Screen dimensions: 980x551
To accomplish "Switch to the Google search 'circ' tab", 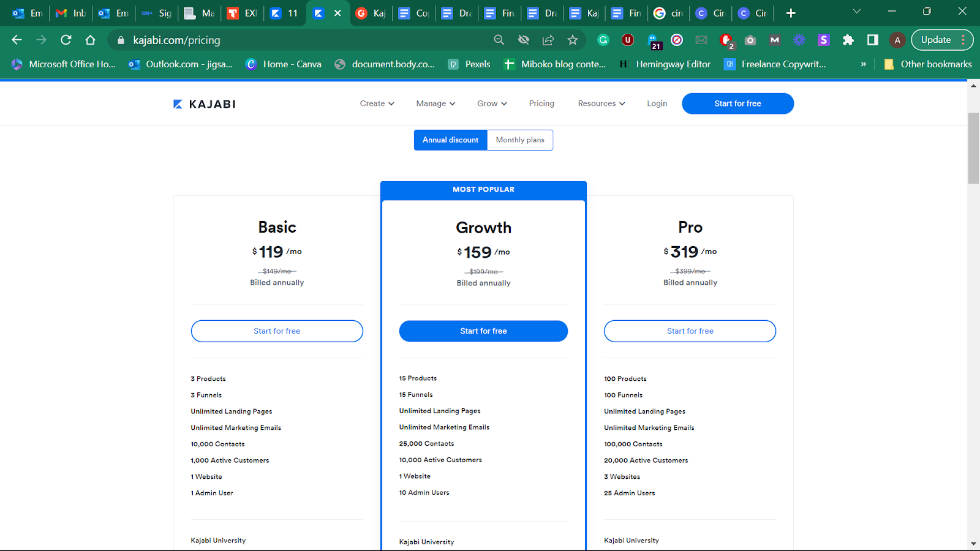I will click(669, 13).
